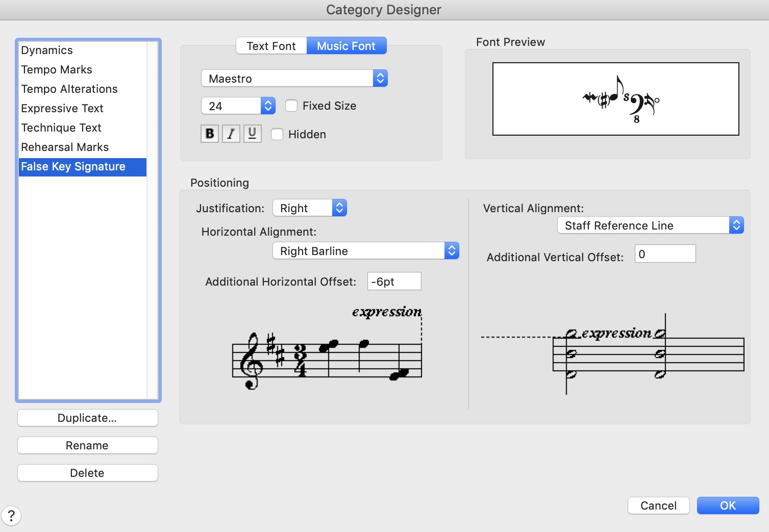This screenshot has height=532, width=769.
Task: Confirm changes with the OK button
Action: click(x=728, y=505)
